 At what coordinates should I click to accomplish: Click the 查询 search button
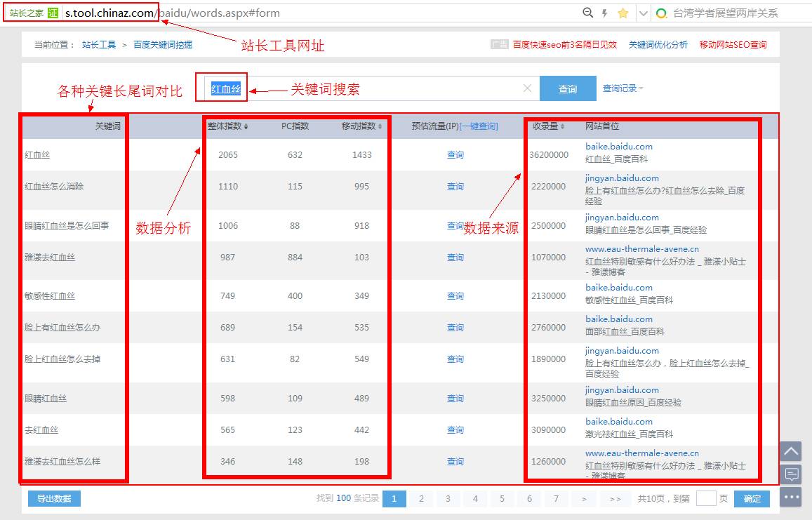[x=568, y=89]
